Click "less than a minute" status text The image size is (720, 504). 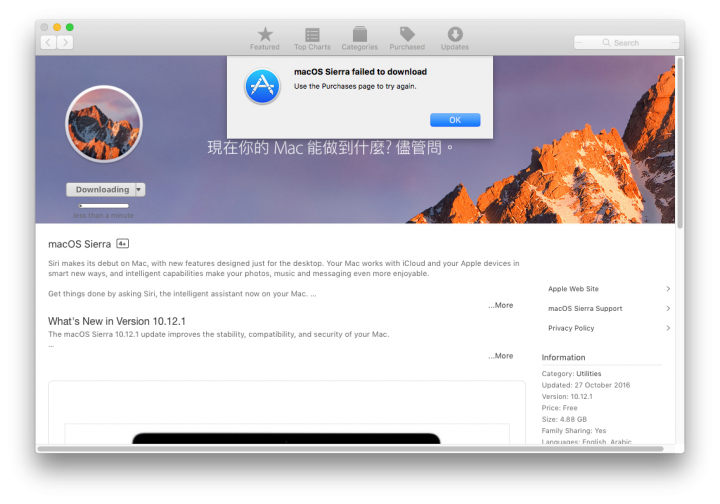(x=103, y=216)
